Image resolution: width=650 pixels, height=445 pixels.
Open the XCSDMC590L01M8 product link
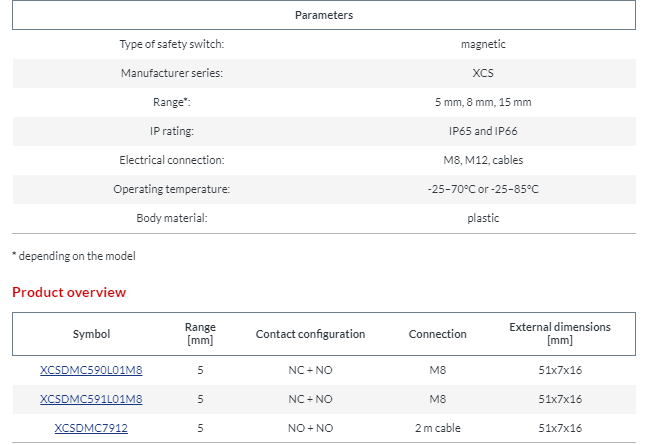91,370
